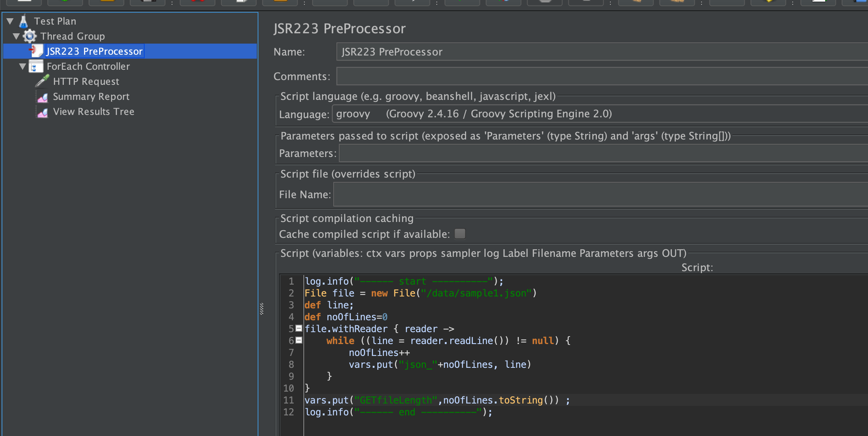Image resolution: width=868 pixels, height=436 pixels.
Task: Select the Summary Report tree item
Action: [x=91, y=96]
